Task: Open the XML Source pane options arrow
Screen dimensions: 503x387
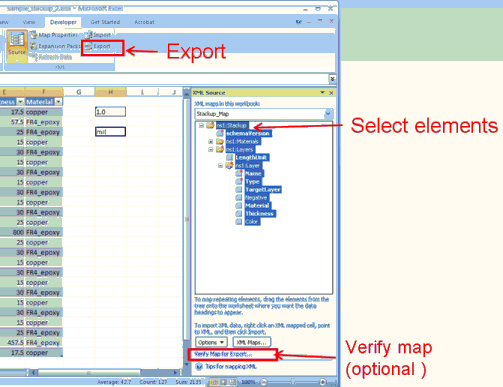Action: click(x=322, y=93)
